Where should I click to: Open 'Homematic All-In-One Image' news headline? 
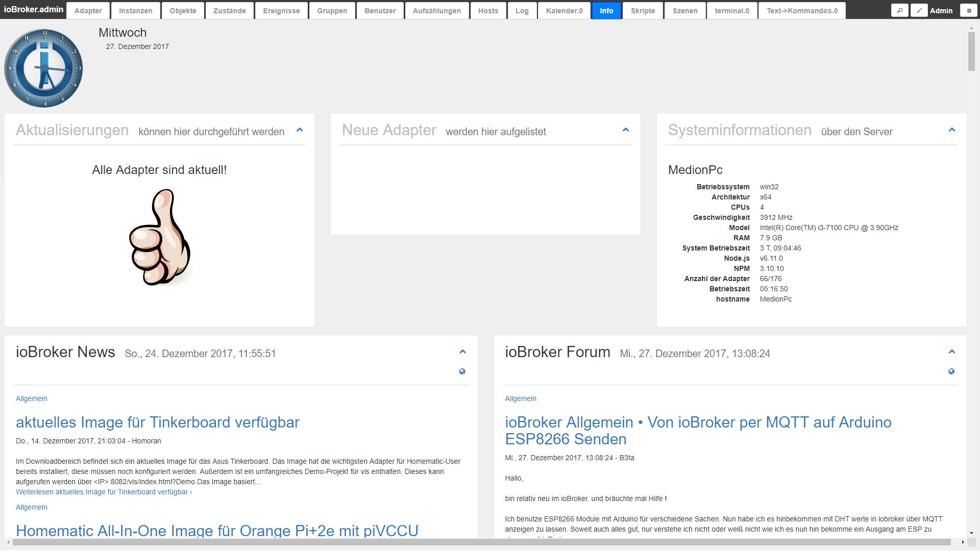click(217, 531)
